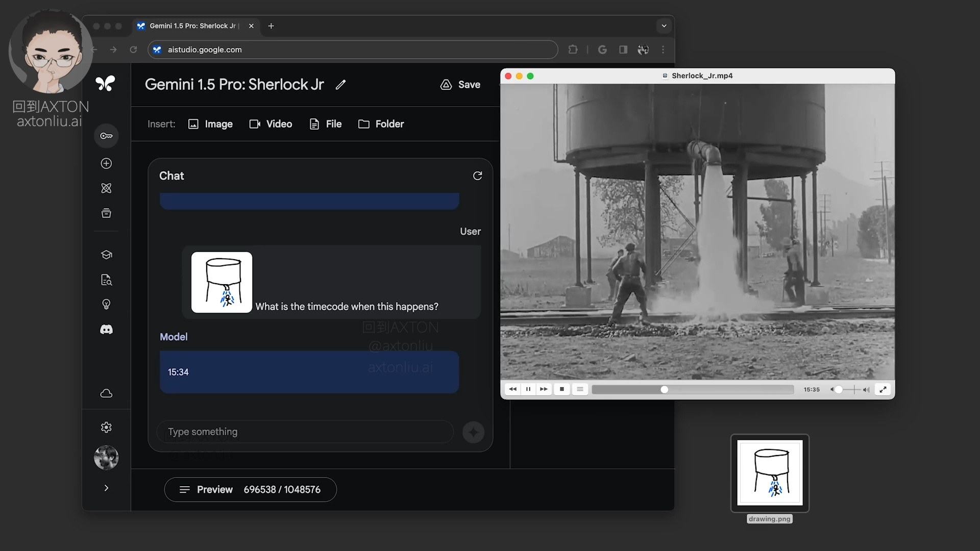The image size is (980, 551).
Task: Open the settings gear in sidebar
Action: click(x=106, y=428)
